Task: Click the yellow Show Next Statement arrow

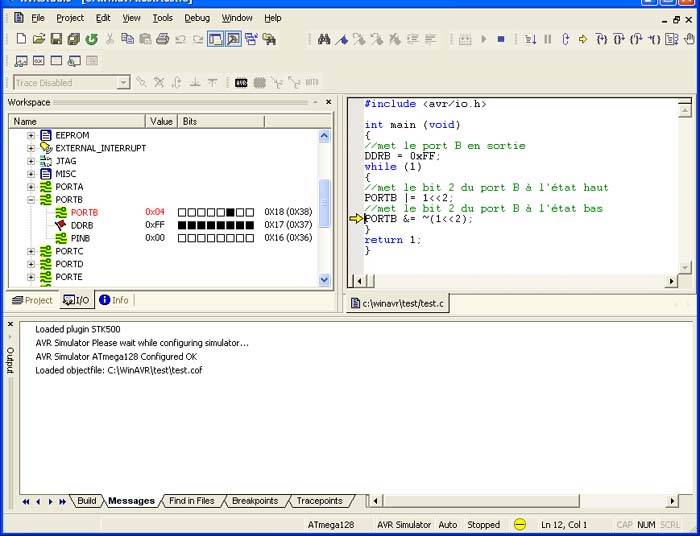Action: pyautogui.click(x=583, y=39)
